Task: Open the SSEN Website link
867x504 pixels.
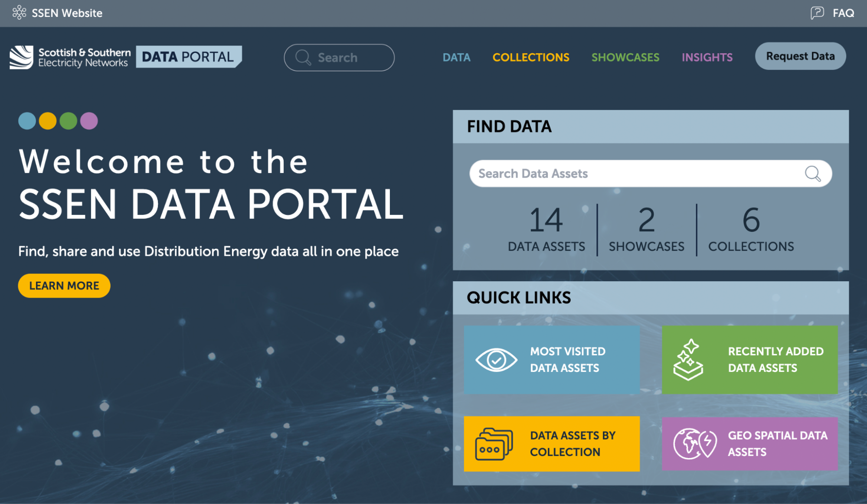Action: (x=67, y=13)
